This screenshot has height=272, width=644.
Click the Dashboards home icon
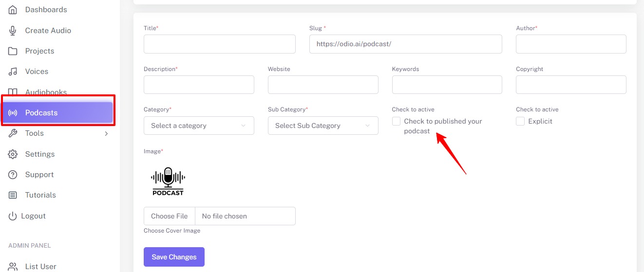point(13,10)
